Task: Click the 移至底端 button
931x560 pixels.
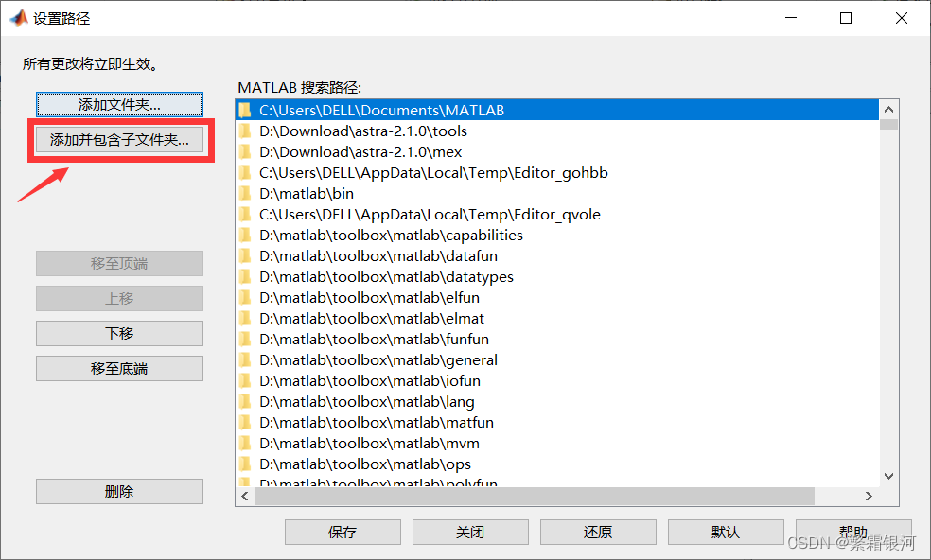Action: coord(118,368)
